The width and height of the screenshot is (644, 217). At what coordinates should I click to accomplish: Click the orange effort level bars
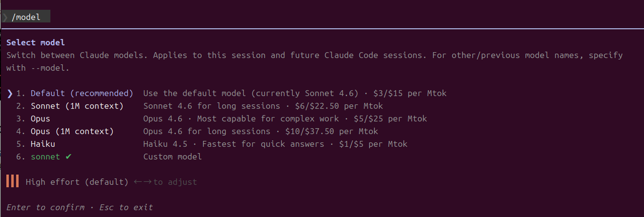click(x=13, y=181)
